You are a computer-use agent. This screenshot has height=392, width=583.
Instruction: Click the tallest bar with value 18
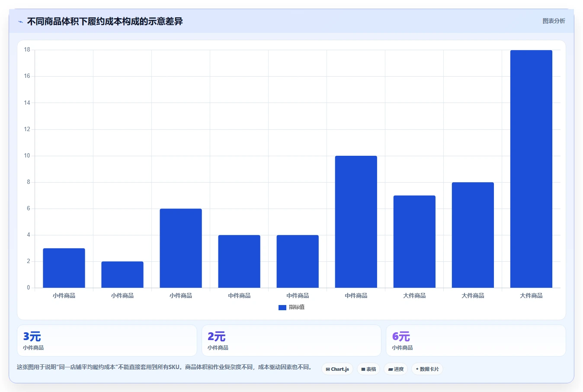[531, 169]
